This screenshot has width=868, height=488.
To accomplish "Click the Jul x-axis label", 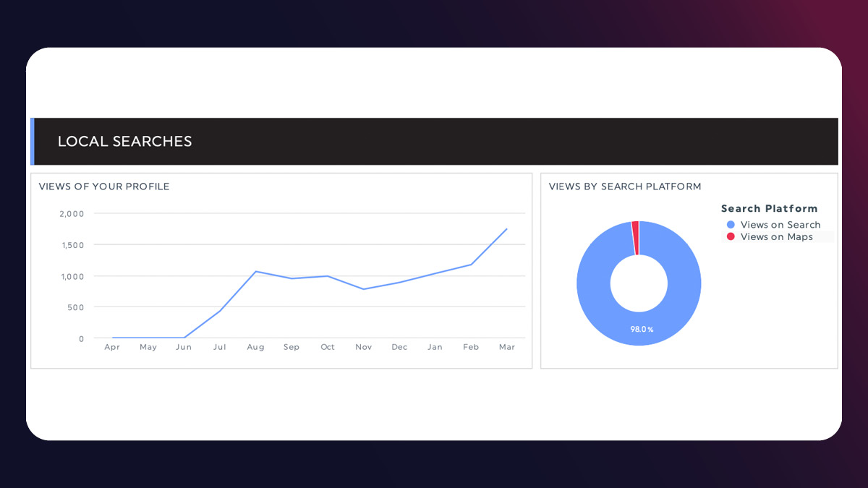I will (x=220, y=347).
